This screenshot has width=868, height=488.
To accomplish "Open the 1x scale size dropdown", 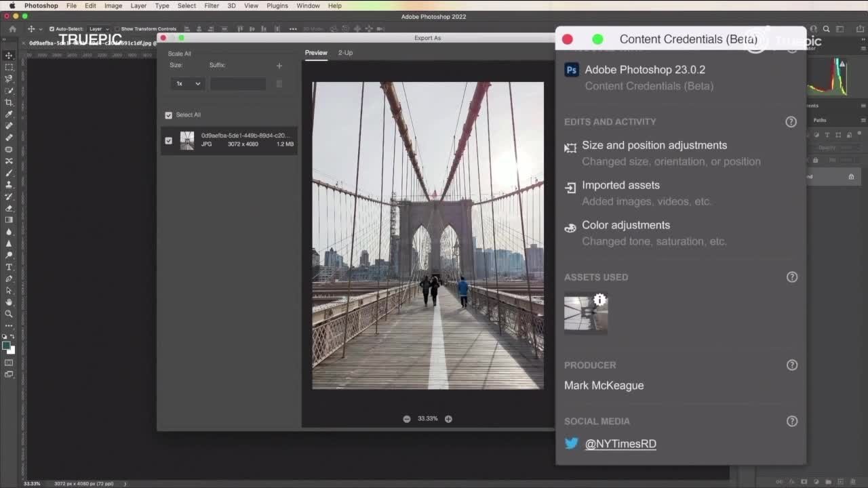I will pyautogui.click(x=188, y=84).
